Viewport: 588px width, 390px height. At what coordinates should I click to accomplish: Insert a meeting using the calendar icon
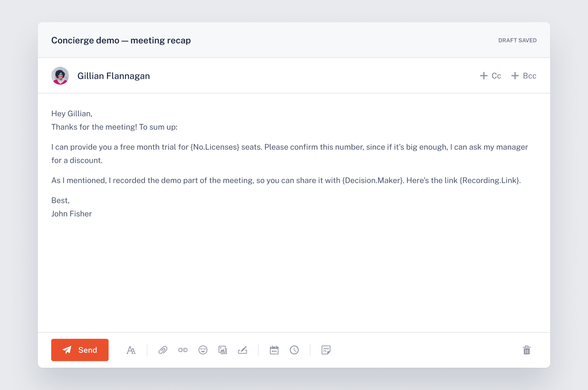point(274,350)
